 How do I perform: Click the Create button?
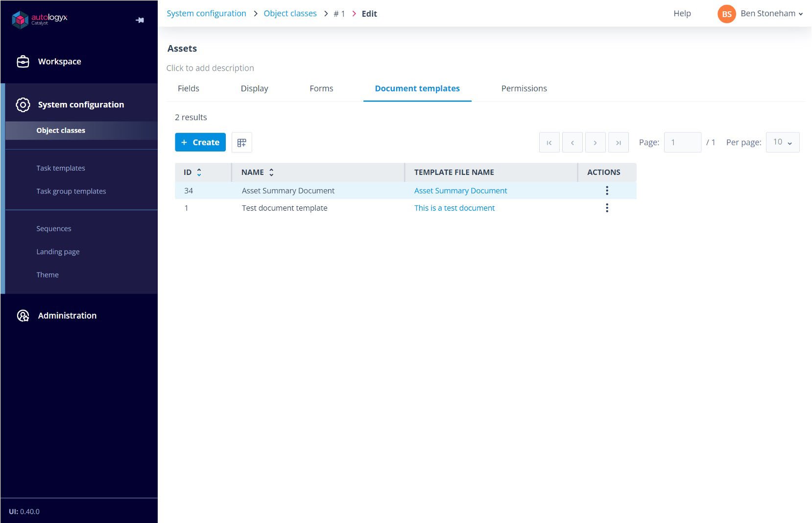(200, 142)
